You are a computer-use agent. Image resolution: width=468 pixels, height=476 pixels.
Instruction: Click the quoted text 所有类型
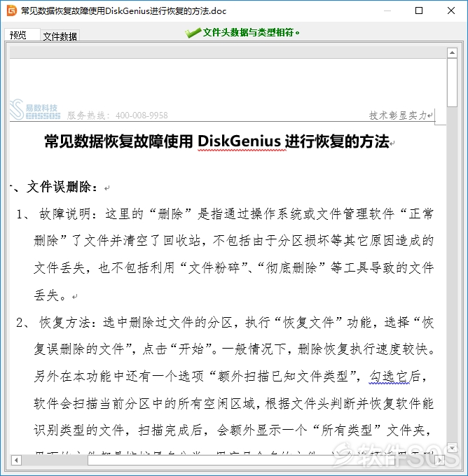pyautogui.click(x=347, y=430)
